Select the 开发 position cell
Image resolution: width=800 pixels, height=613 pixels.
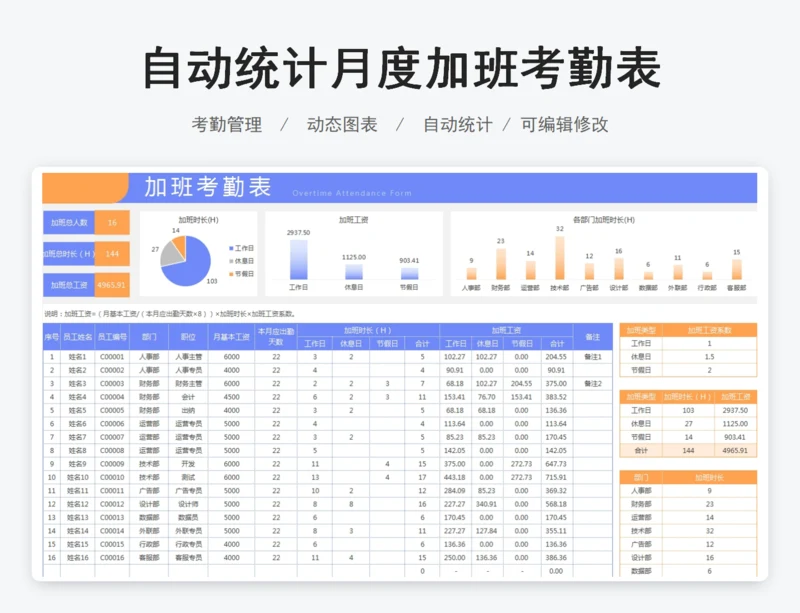coord(188,464)
